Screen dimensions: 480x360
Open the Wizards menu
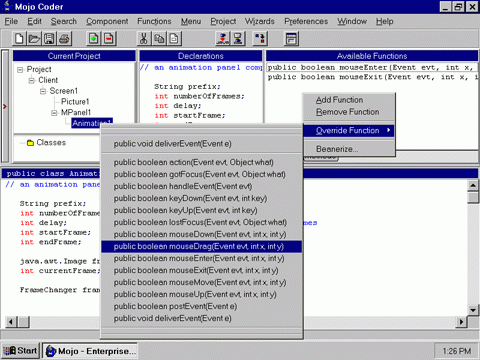click(x=260, y=21)
